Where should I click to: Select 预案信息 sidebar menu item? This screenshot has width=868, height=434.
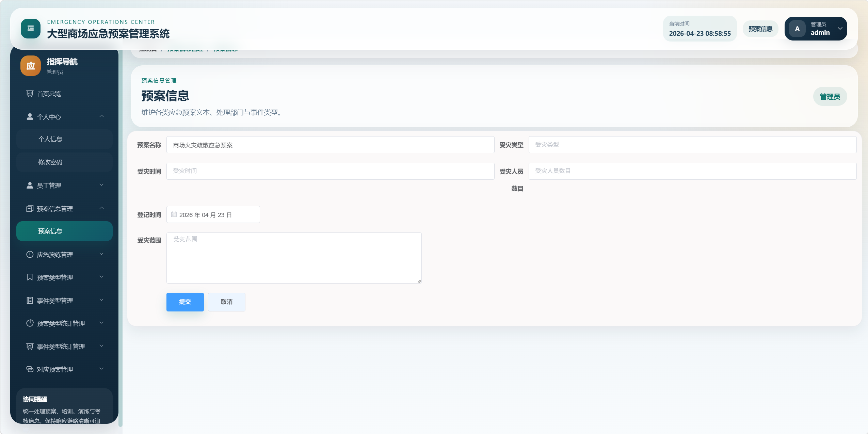click(64, 231)
